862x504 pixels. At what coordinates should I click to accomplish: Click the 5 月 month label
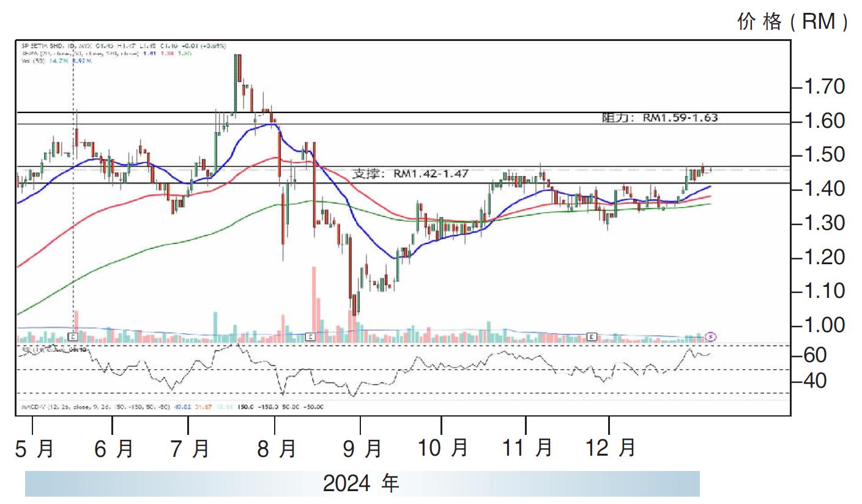pyautogui.click(x=34, y=449)
